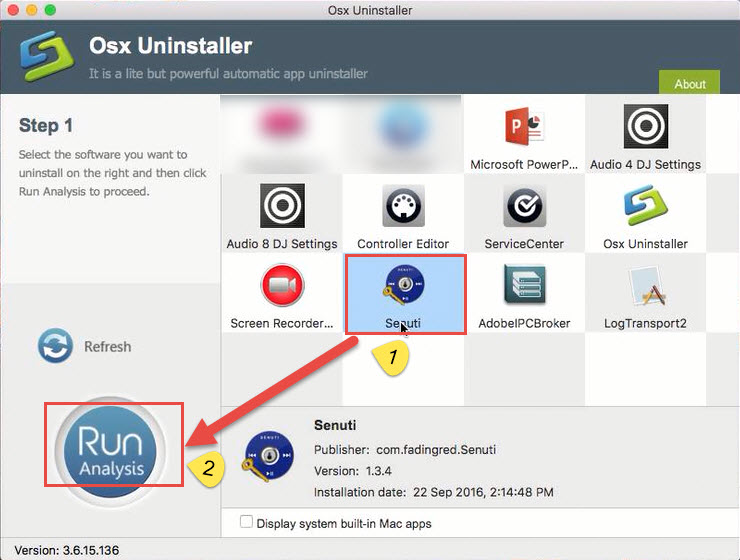The width and height of the screenshot is (740, 560).
Task: Select the Screen Recorder app icon
Action: [282, 289]
